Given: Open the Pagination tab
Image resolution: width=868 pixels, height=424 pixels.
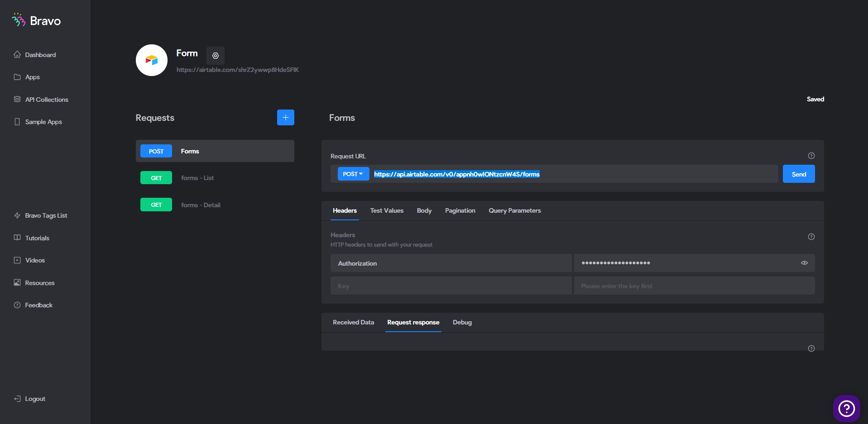Looking at the screenshot, I should tap(460, 210).
